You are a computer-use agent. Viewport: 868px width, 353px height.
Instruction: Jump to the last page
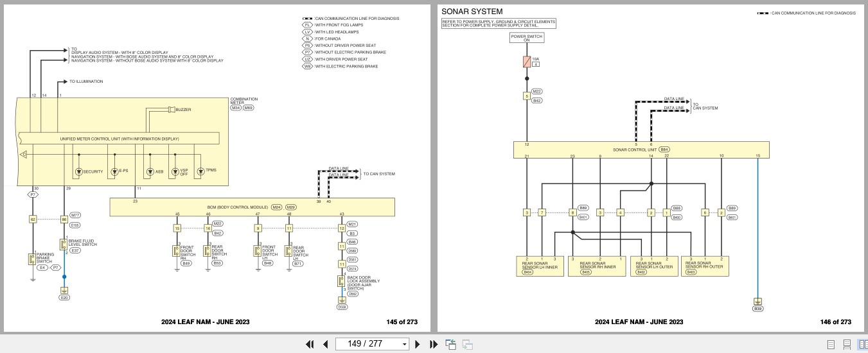tap(434, 344)
